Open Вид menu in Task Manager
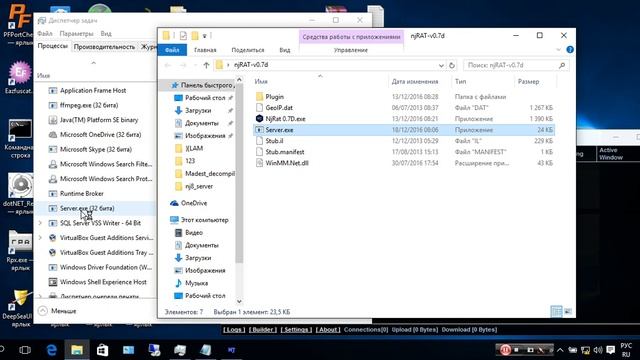 [x=106, y=33]
